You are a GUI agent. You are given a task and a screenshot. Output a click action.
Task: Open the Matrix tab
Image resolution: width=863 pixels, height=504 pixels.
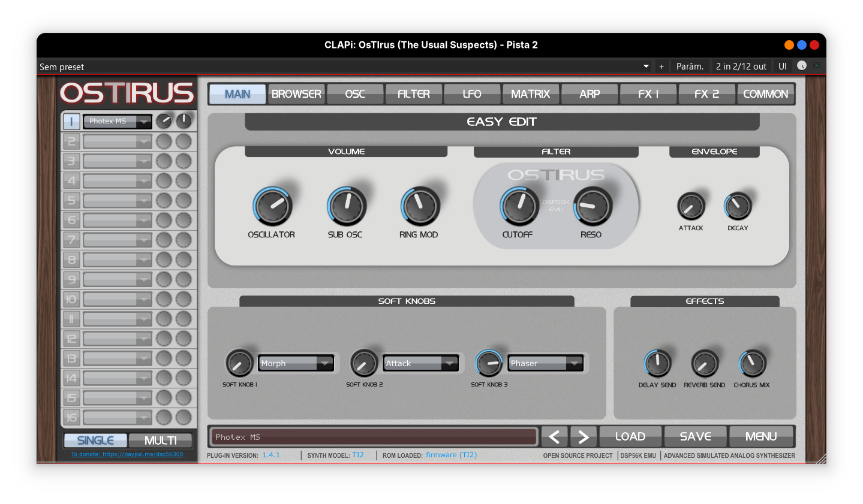tap(530, 94)
